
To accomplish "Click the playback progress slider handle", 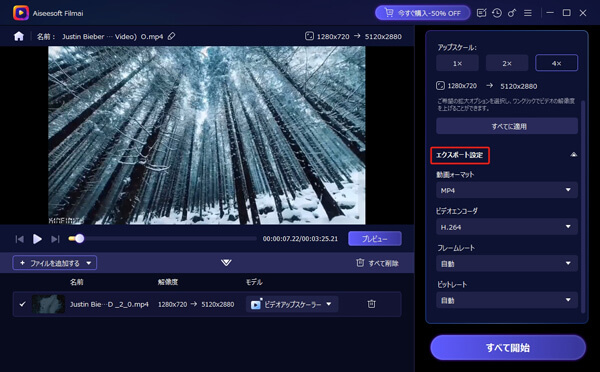I will click(79, 239).
